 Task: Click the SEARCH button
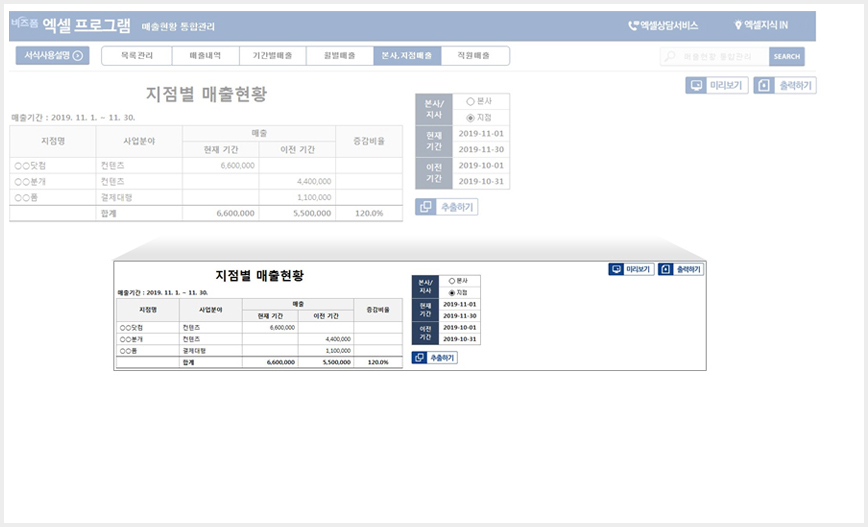pyautogui.click(x=787, y=56)
